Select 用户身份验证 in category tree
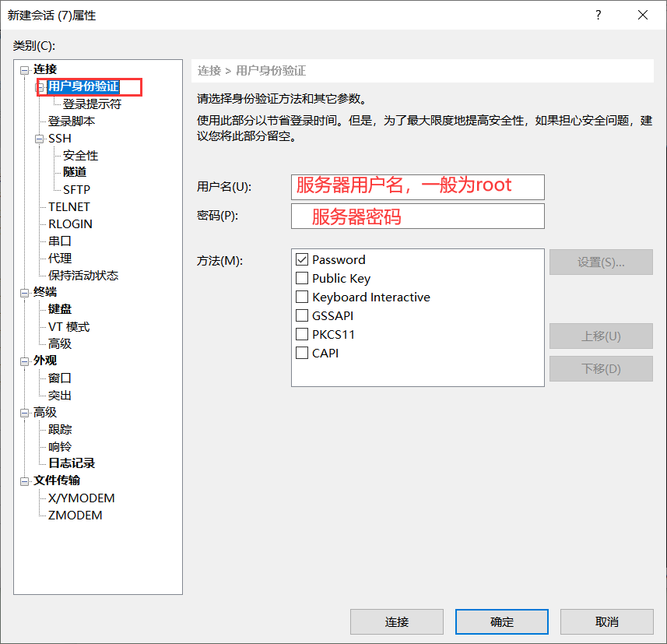667x644 pixels. (x=83, y=86)
